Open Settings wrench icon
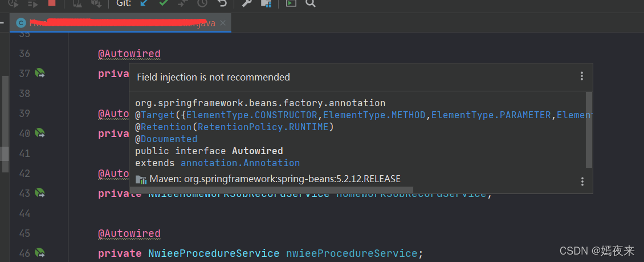Image resolution: width=644 pixels, height=262 pixels. (x=246, y=3)
